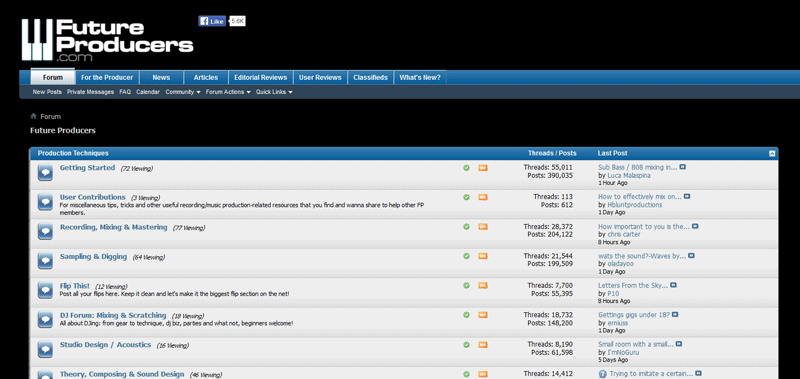The image size is (800, 379).
Task: Open Theory, Composing & Sound Design forum
Action: pyautogui.click(x=122, y=374)
